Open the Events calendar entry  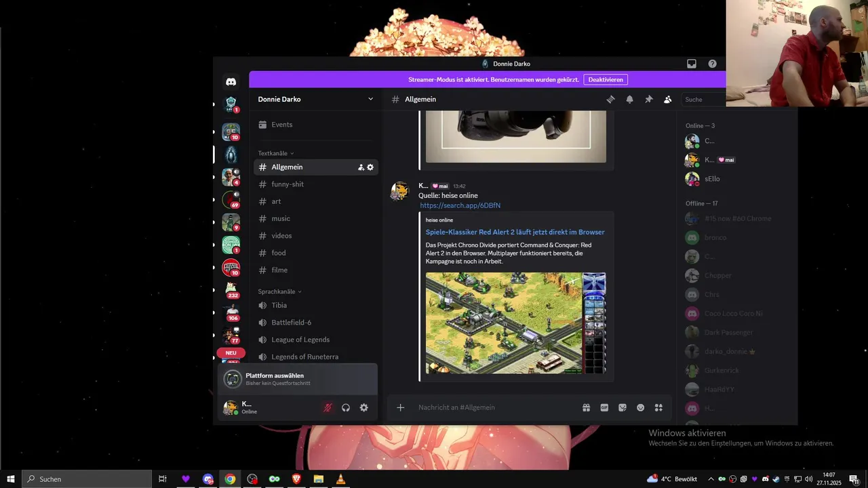click(316, 125)
